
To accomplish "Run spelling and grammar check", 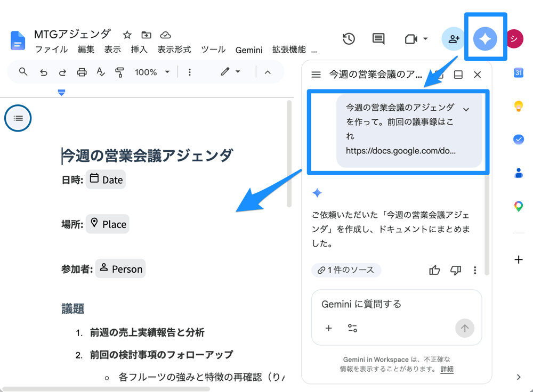I will 101,72.
